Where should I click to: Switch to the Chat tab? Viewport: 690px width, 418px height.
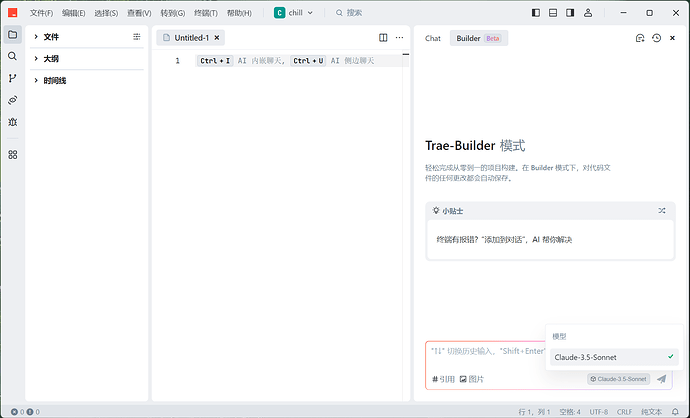point(433,38)
